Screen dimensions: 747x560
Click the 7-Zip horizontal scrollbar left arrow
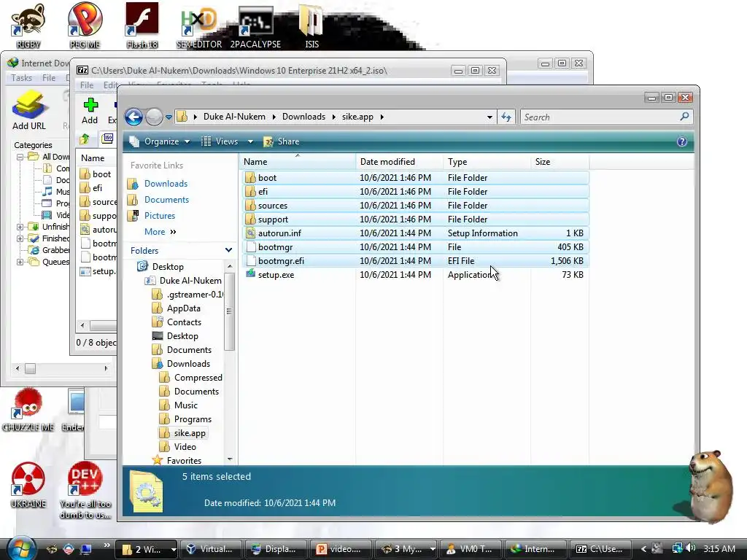[x=82, y=325]
